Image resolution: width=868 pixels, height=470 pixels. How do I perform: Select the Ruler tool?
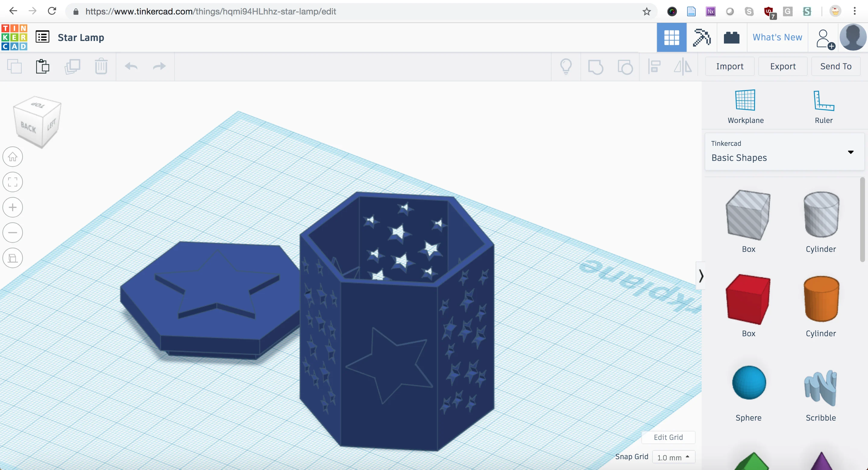click(823, 107)
